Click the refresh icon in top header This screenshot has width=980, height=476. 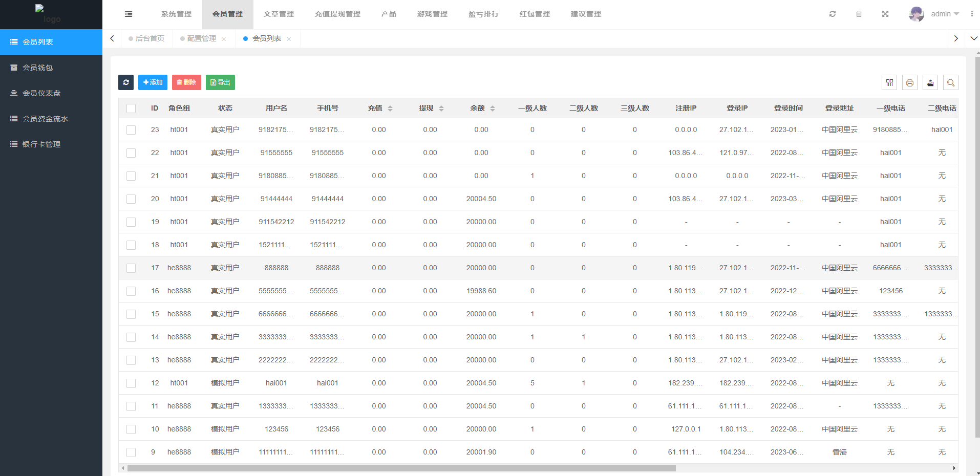[833, 14]
